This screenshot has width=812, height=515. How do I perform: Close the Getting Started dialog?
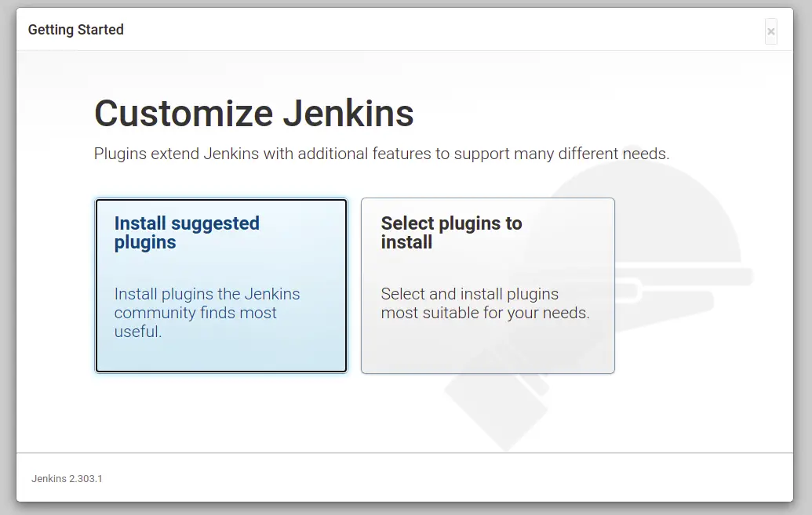tap(770, 31)
